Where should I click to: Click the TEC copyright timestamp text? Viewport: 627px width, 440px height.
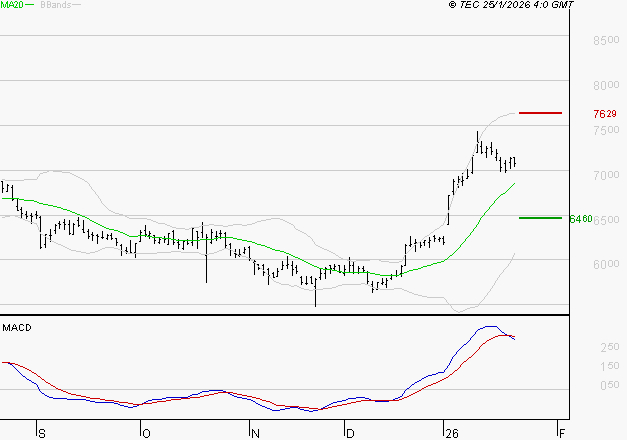coord(511,5)
